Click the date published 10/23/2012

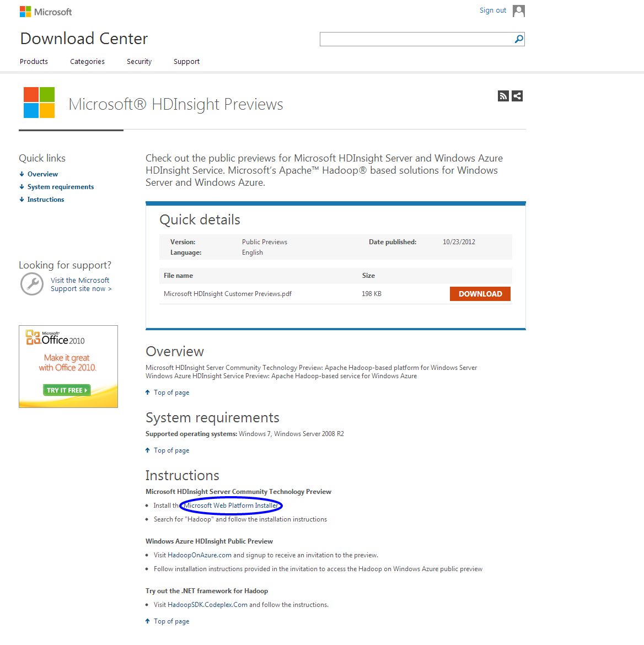tap(459, 242)
